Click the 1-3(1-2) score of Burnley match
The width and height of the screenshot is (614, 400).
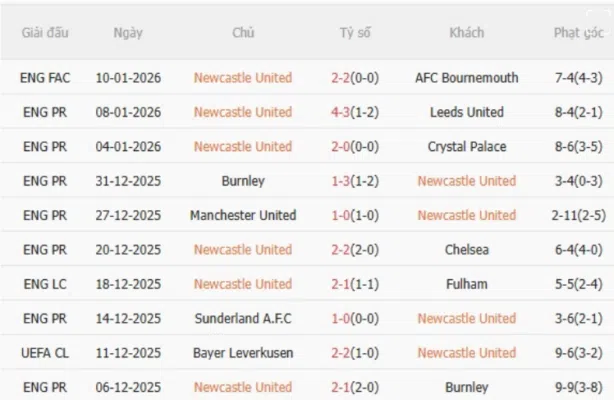(x=355, y=181)
